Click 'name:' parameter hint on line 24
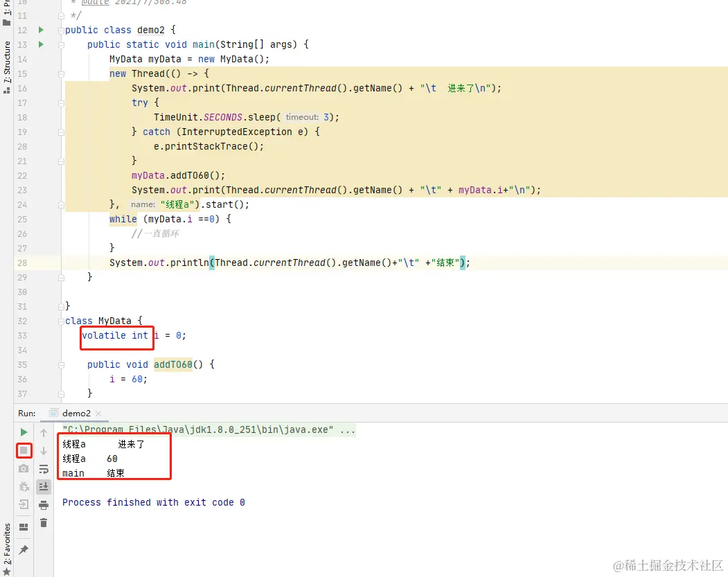Viewport: 728px width, 577px height. (x=143, y=204)
